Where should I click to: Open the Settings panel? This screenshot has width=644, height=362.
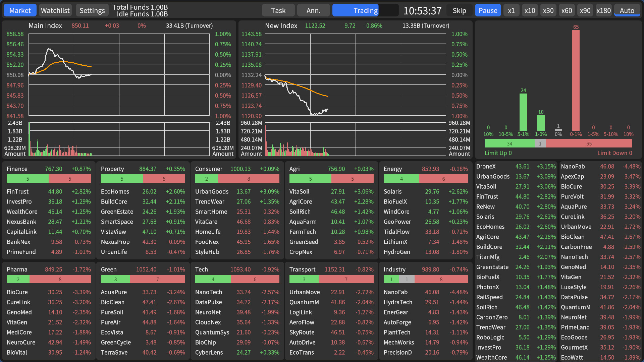pos(92,10)
